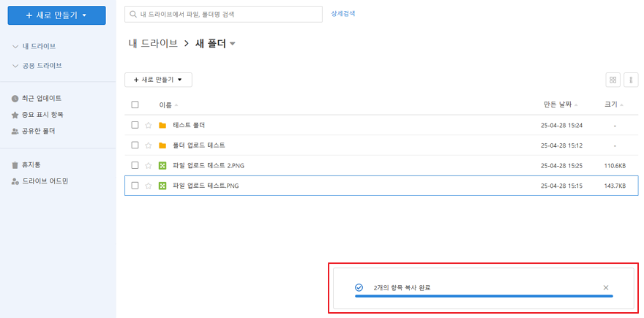Tick the checkbox for 폴더 업로드 테스트
Screen dimensions: 644x318
[135, 145]
